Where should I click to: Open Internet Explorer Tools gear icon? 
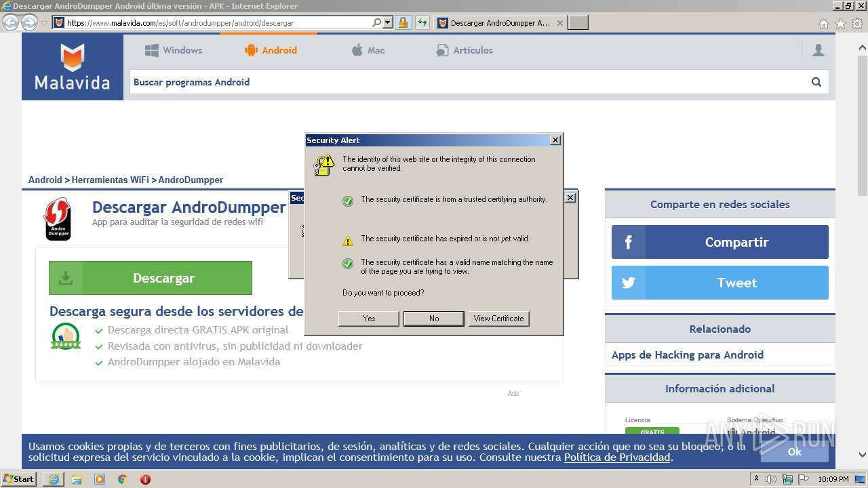tap(857, 24)
